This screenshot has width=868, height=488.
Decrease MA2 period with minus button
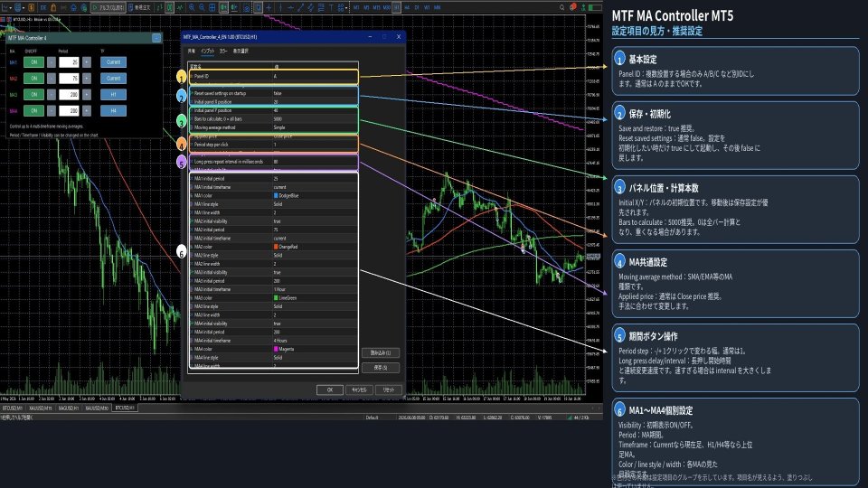(52, 78)
